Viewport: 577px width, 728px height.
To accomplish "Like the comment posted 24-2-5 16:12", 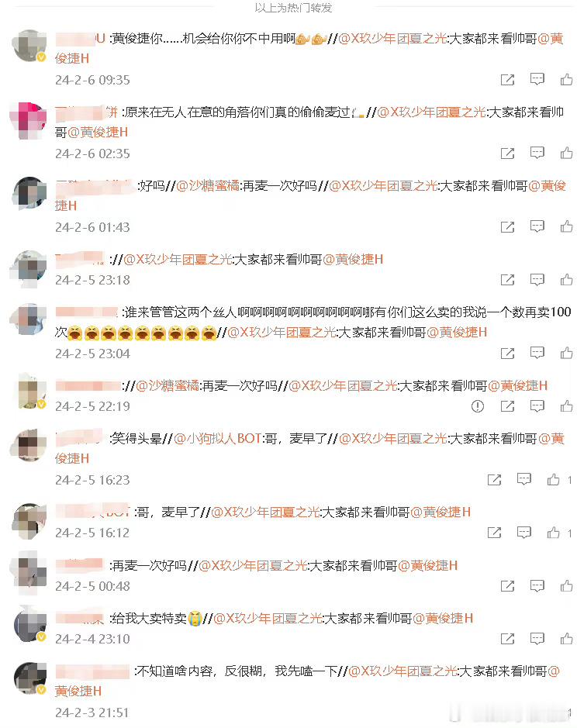I will (x=553, y=533).
